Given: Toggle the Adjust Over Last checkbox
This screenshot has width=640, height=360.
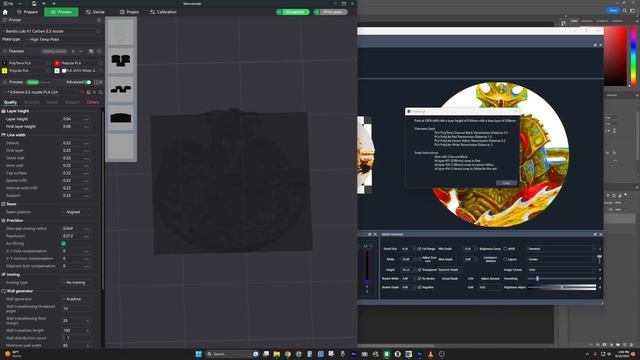Looking at the screenshot, I should [419, 259].
